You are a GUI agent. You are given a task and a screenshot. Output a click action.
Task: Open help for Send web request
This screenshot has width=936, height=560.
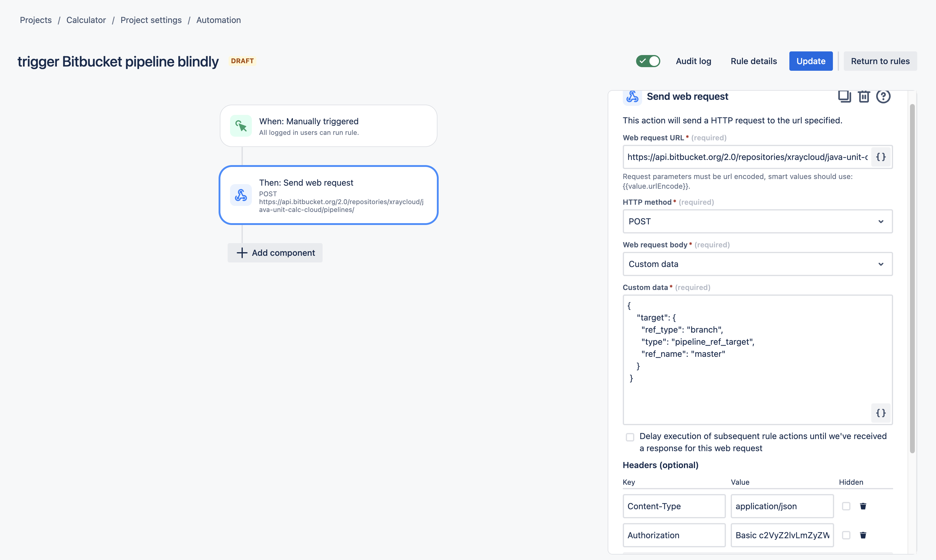point(883,96)
